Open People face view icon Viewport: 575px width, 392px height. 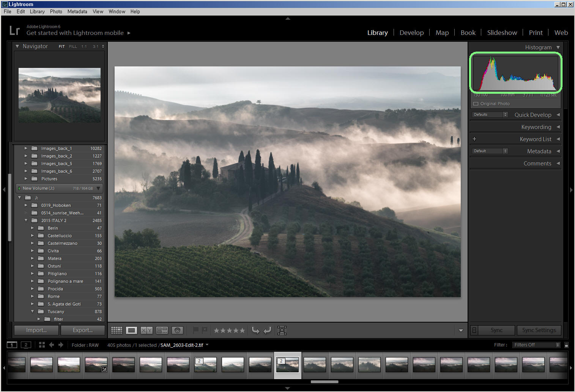coord(177,331)
